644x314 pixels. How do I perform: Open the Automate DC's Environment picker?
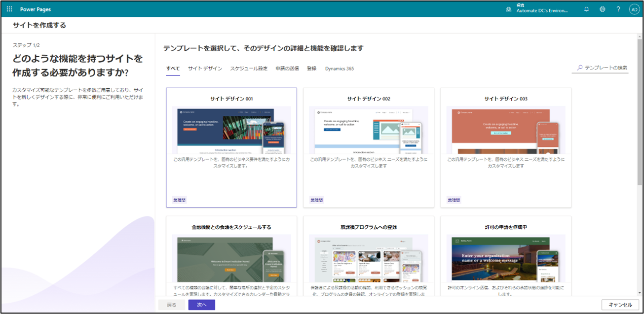click(x=542, y=9)
